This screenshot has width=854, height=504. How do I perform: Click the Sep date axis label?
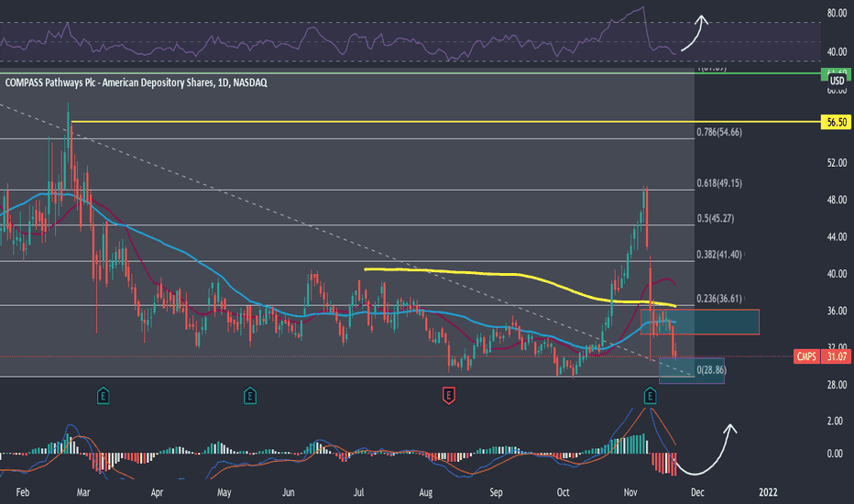496,493
